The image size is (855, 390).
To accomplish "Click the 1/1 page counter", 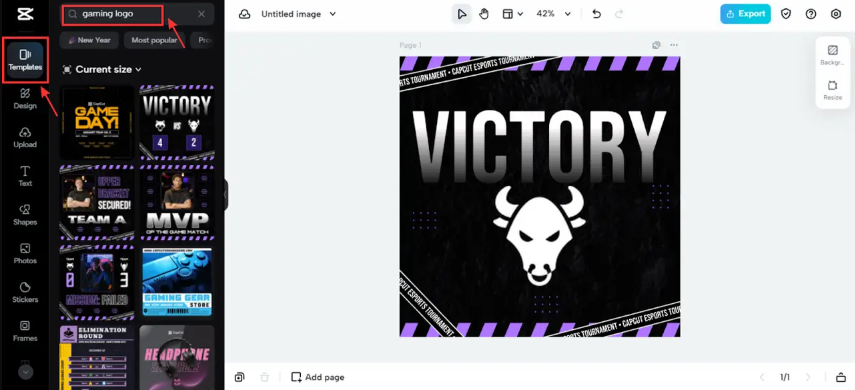I will (785, 377).
